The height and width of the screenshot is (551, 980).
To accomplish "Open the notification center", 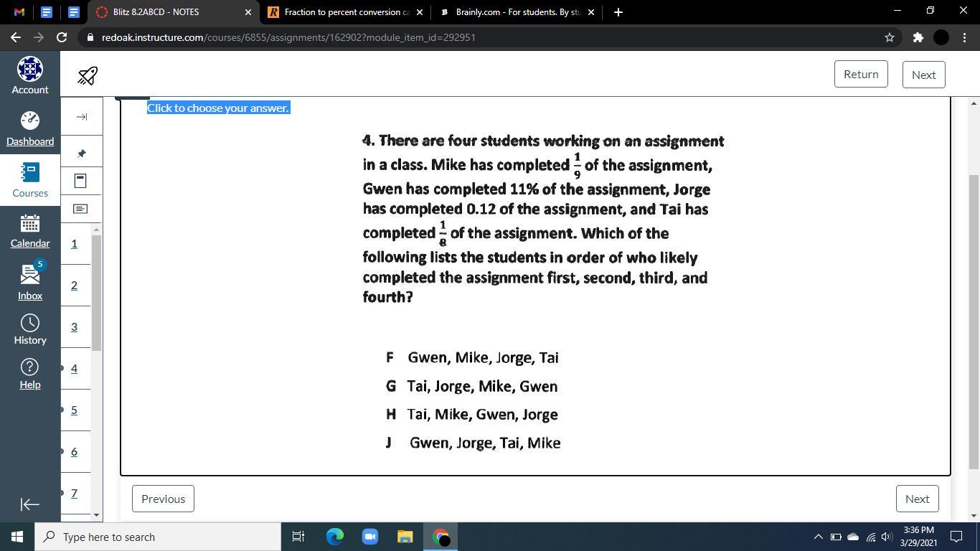I will click(x=956, y=537).
